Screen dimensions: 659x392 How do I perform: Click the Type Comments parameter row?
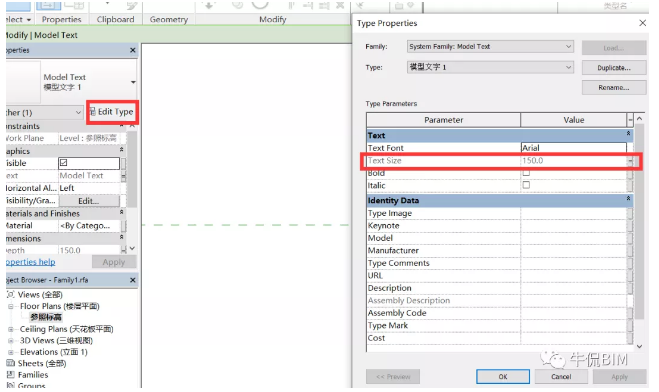[x=497, y=263]
